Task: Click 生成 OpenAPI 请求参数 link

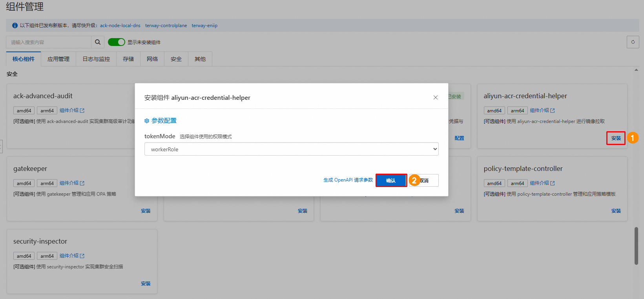Action: pos(348,180)
